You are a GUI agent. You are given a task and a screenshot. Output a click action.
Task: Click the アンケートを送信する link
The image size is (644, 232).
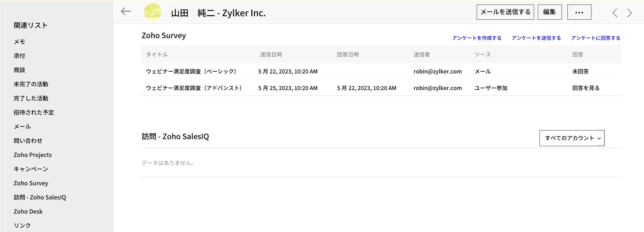(x=536, y=38)
